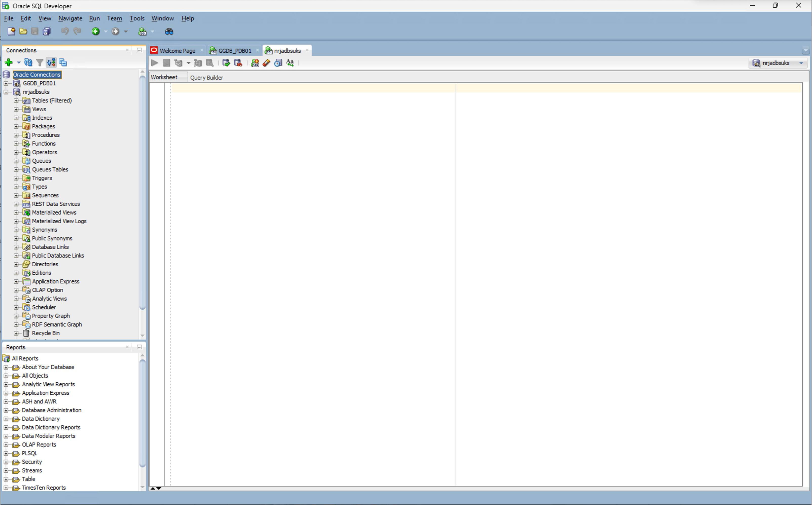Add a new database connection

click(8, 62)
